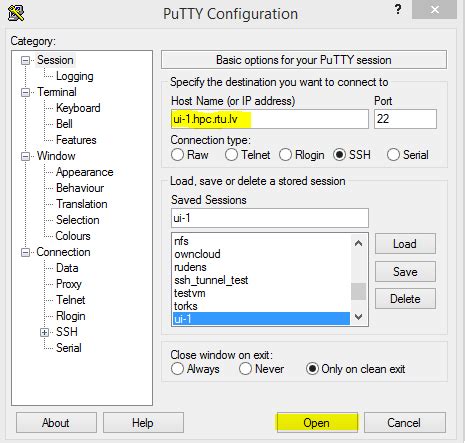Load the selected saved session
The width and height of the screenshot is (465, 443).
(405, 244)
